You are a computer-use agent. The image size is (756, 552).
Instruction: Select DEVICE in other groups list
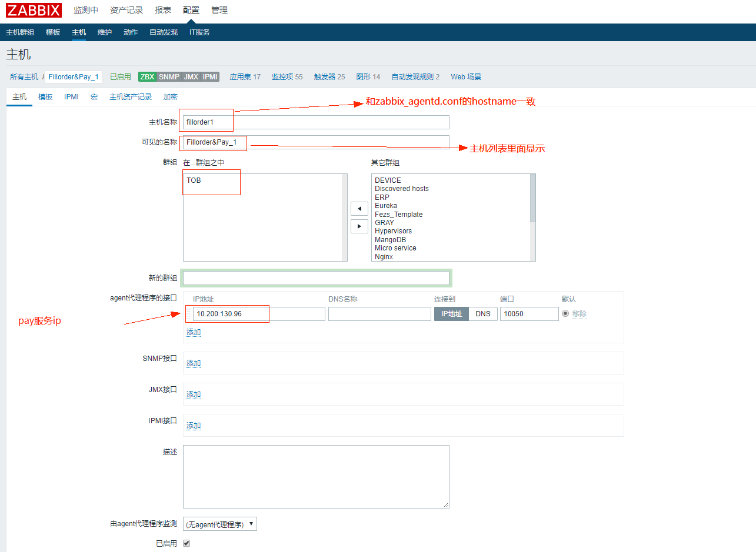388,180
